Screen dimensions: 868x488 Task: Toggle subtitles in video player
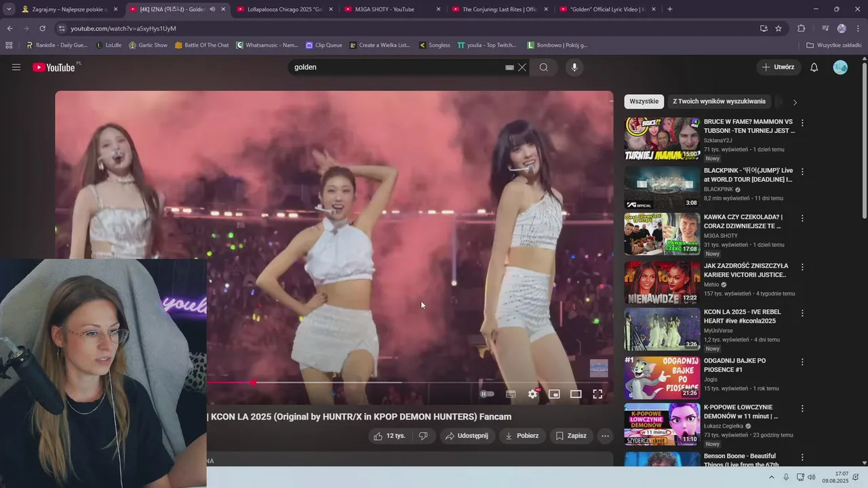pyautogui.click(x=511, y=394)
